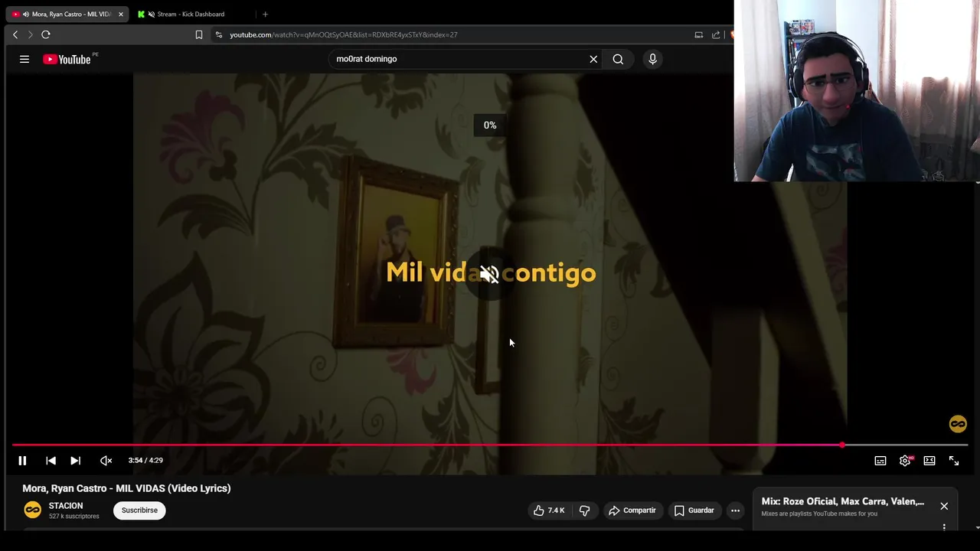Viewport: 980px width, 551px height.
Task: Toggle subtitles/closed captions
Action: (x=880, y=461)
